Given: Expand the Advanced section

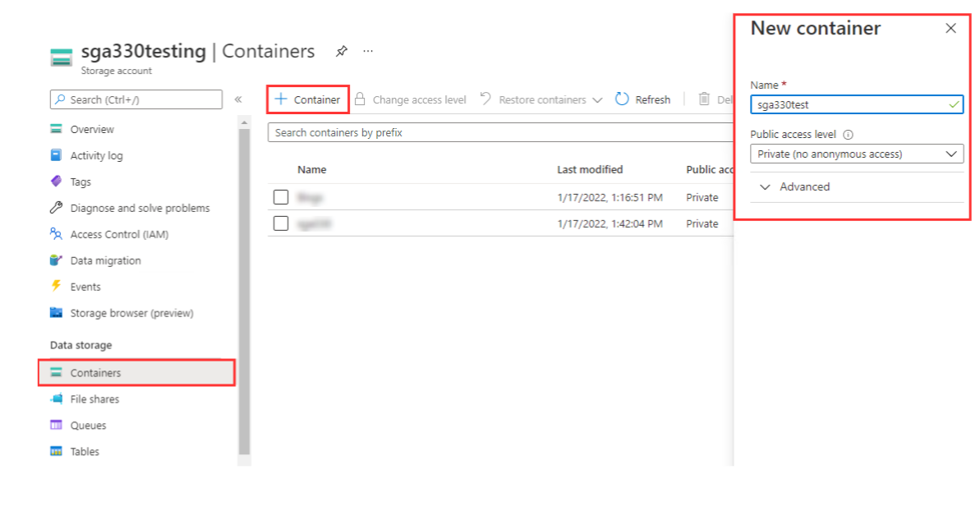Looking at the screenshot, I should pos(795,187).
